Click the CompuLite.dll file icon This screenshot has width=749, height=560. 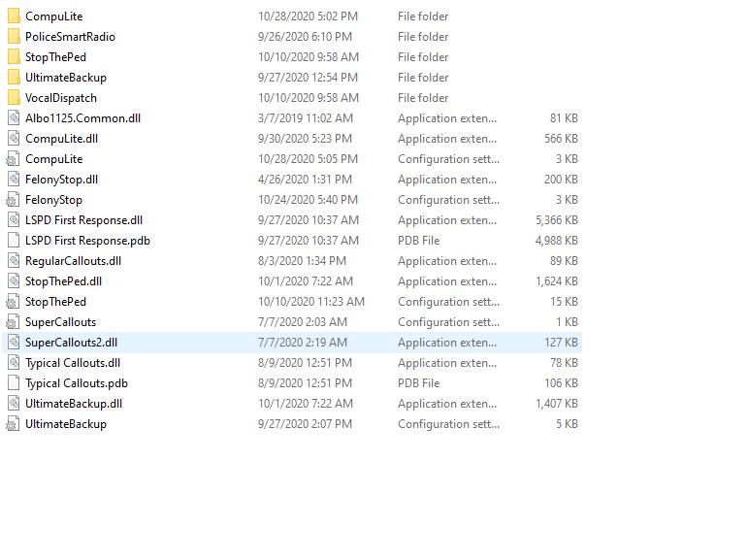(x=14, y=139)
